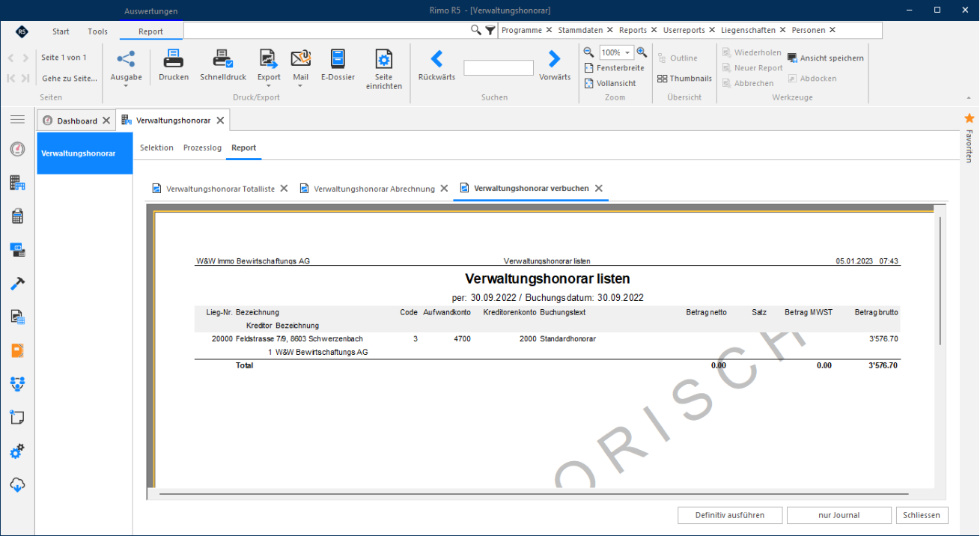Click in the top global search field
This screenshot has width=980, height=536.
click(x=326, y=30)
